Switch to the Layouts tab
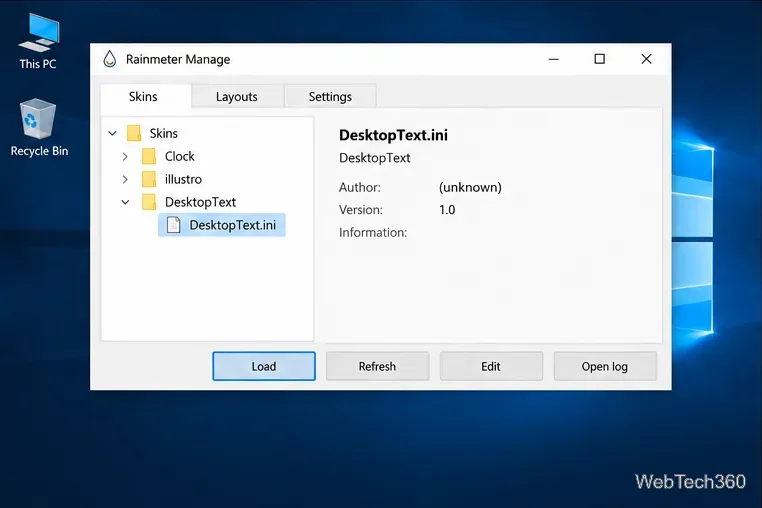The width and height of the screenshot is (762, 508). (x=237, y=96)
